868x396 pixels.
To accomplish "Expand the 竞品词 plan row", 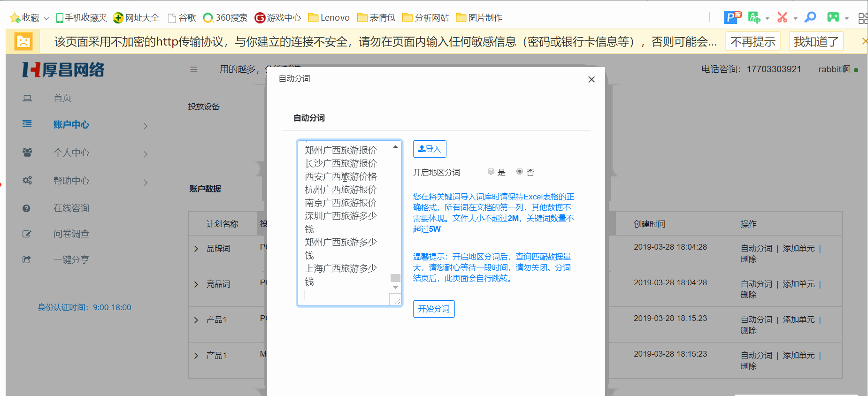I will click(x=196, y=284).
